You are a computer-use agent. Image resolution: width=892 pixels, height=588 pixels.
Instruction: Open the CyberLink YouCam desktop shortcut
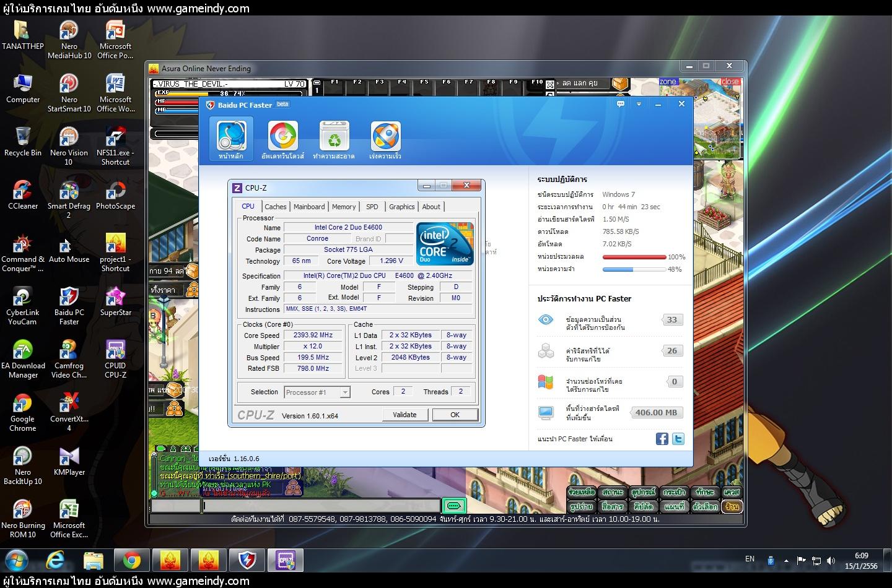[x=23, y=306]
